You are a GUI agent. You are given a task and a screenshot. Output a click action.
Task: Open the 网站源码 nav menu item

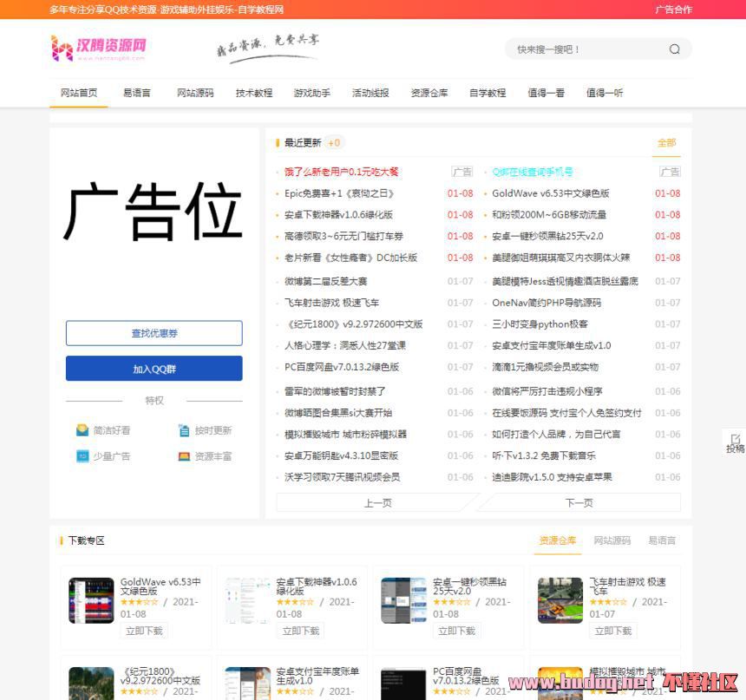pos(195,93)
